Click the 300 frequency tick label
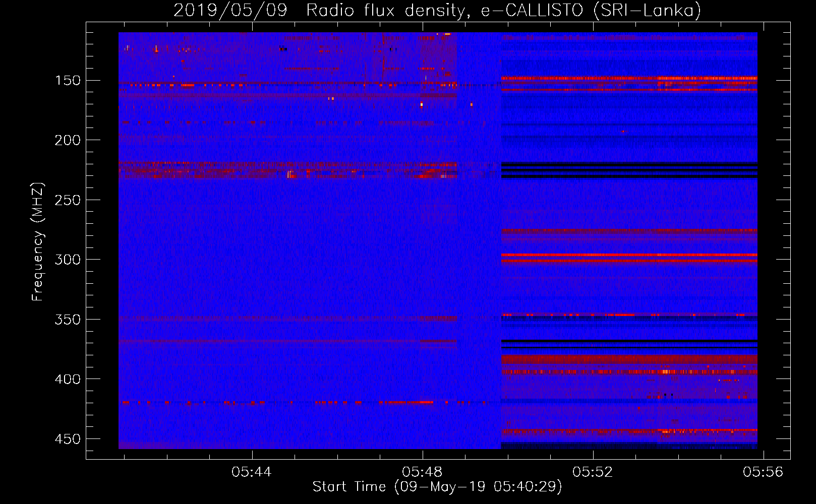This screenshot has height=504, width=816. pos(68,260)
